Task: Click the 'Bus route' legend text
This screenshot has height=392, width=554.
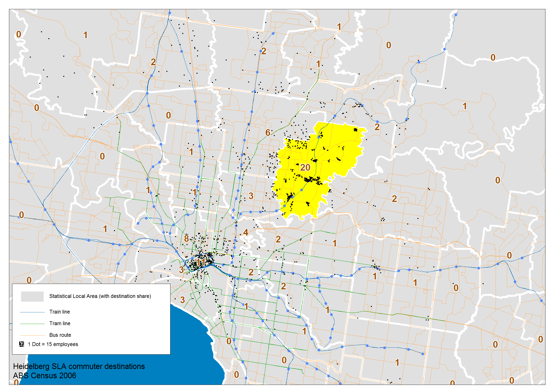Action: (x=60, y=335)
